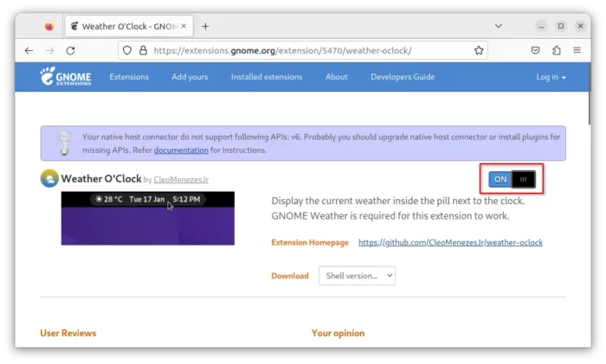
Task: Open the list all tabs chevron
Action: pyautogui.click(x=499, y=26)
